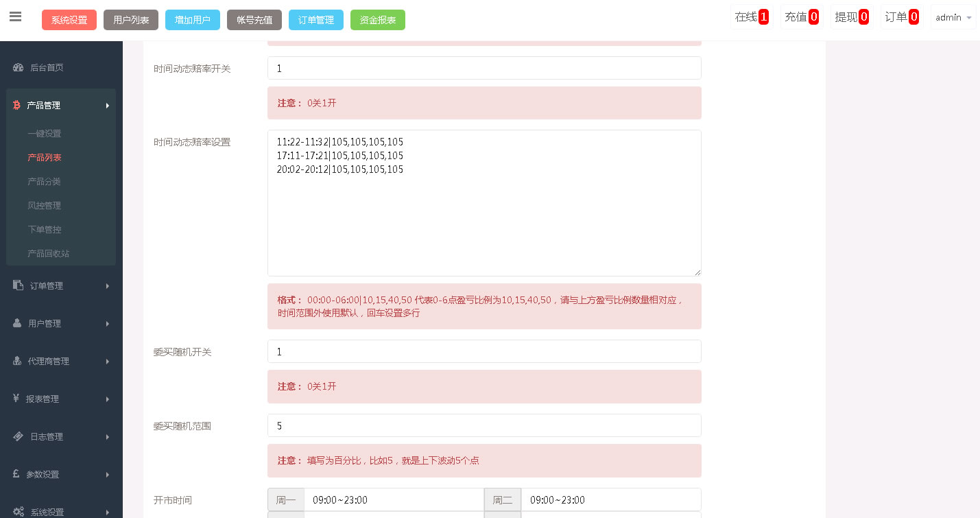Focus the 委买随机开关 input field
The width and height of the screenshot is (980, 518).
coord(484,351)
